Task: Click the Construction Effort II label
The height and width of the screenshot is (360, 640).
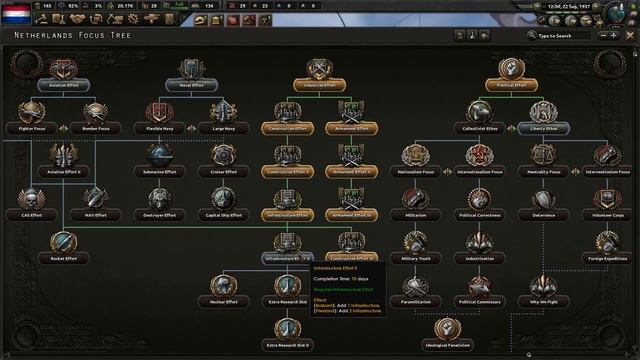Action: [288, 172]
